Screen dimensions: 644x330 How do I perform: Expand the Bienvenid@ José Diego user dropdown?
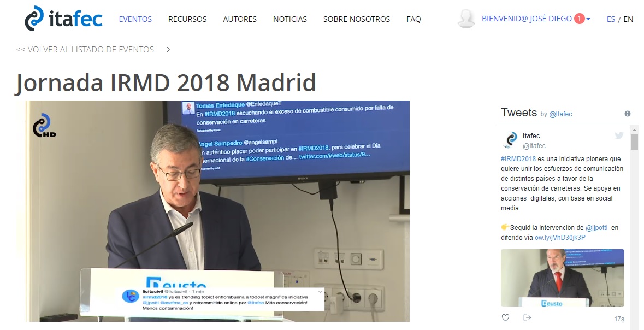(535, 19)
